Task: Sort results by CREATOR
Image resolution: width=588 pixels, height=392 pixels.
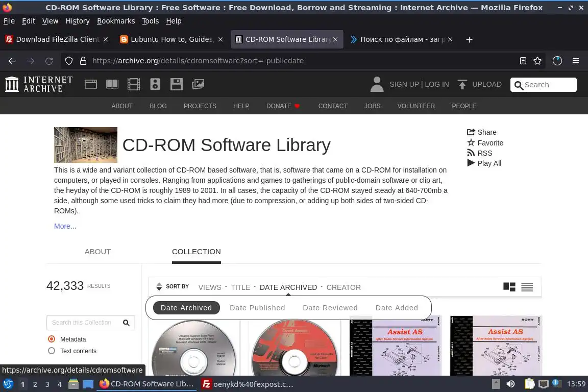Action: [344, 287]
